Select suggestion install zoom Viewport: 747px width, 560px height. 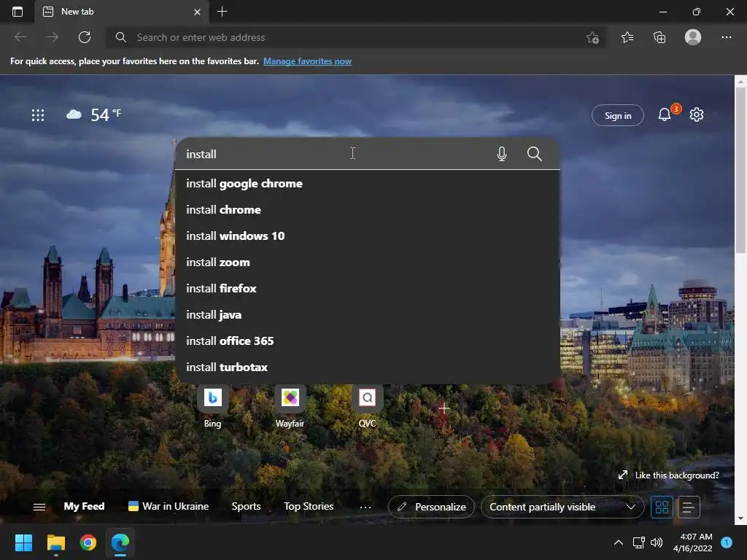(368, 262)
